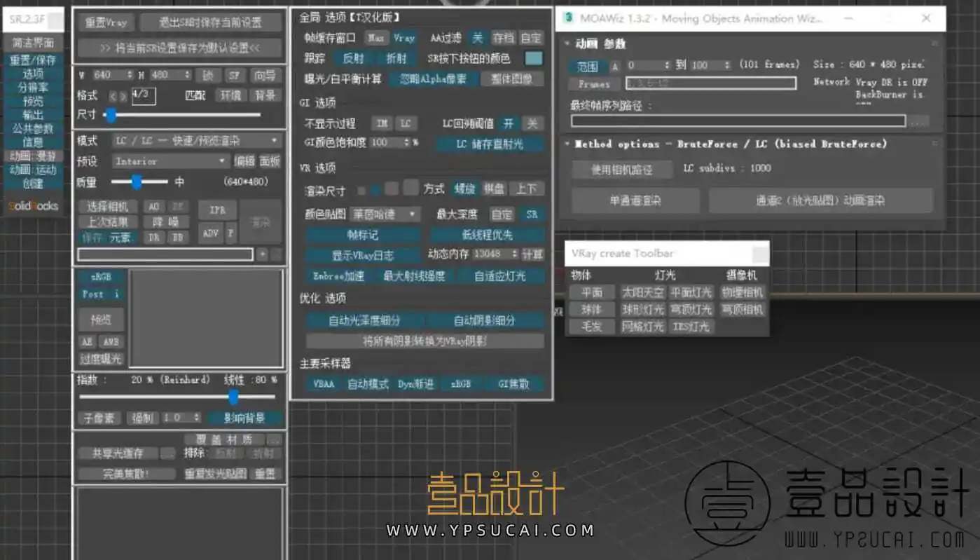Toggle 反射 tracing in global options
Screen dimensions: 980x560
[353, 58]
